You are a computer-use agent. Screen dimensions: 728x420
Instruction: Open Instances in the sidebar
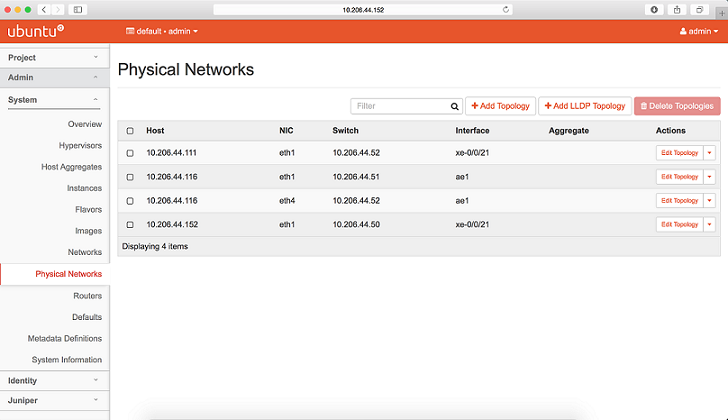tap(84, 188)
